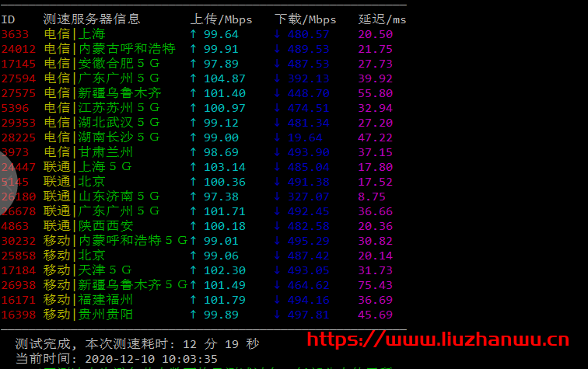The height and width of the screenshot is (369, 588).
Task: Click the 测试完成 elapsed time line
Action: pyautogui.click(x=138, y=343)
